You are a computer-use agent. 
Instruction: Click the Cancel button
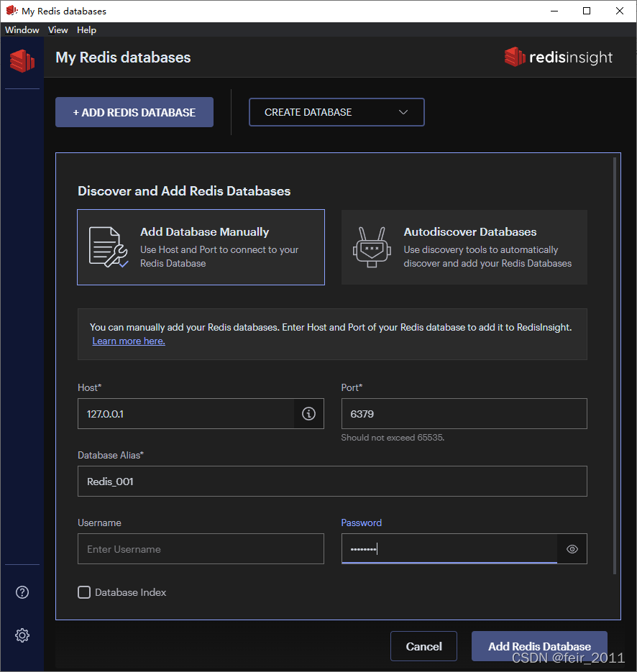pos(423,646)
